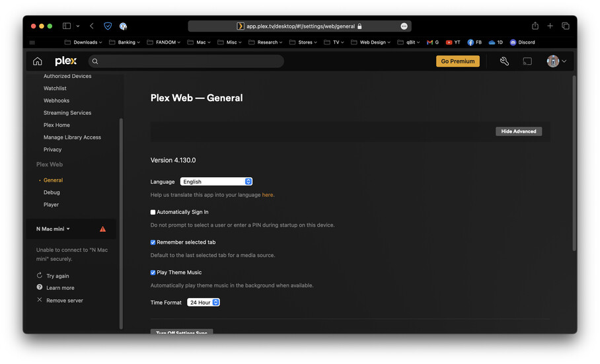Open settings with the wrench icon
600x364 pixels.
click(504, 61)
